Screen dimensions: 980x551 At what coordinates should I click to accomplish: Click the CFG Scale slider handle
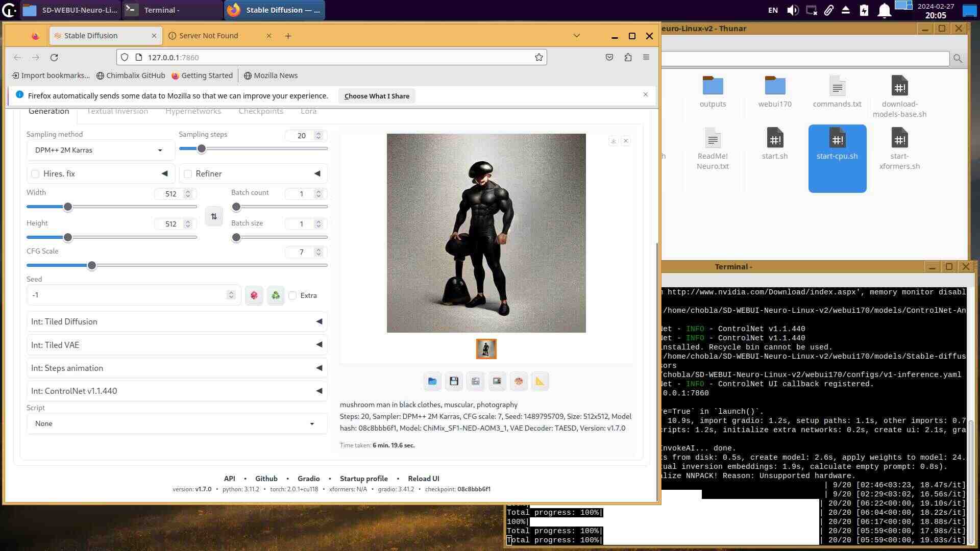pyautogui.click(x=92, y=265)
